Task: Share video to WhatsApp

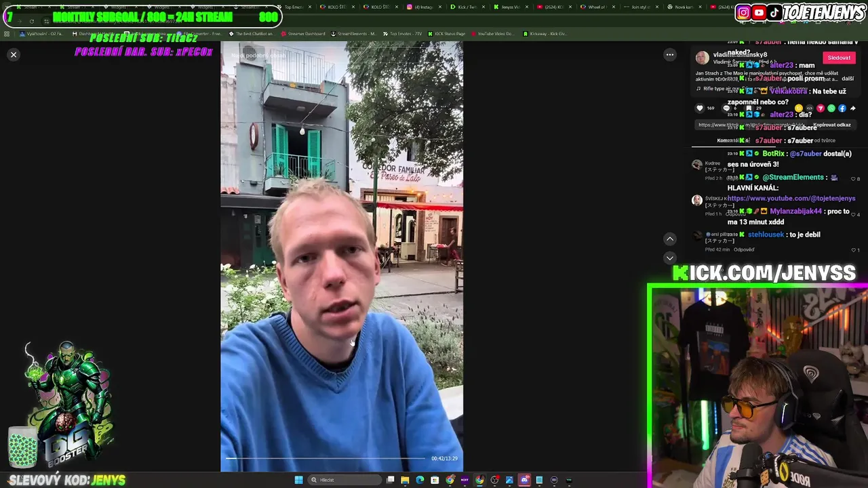Action: [x=831, y=108]
